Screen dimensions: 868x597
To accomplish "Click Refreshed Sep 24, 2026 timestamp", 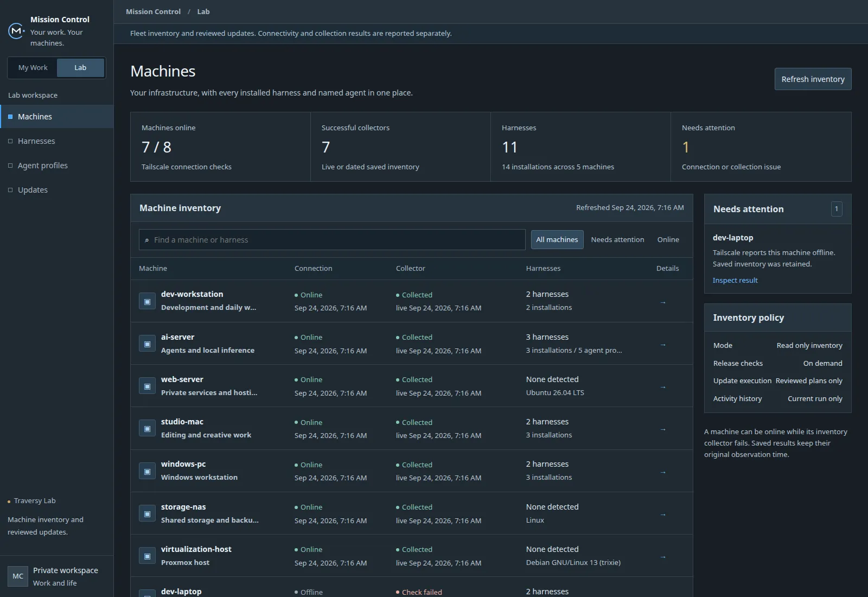I will coord(630,207).
